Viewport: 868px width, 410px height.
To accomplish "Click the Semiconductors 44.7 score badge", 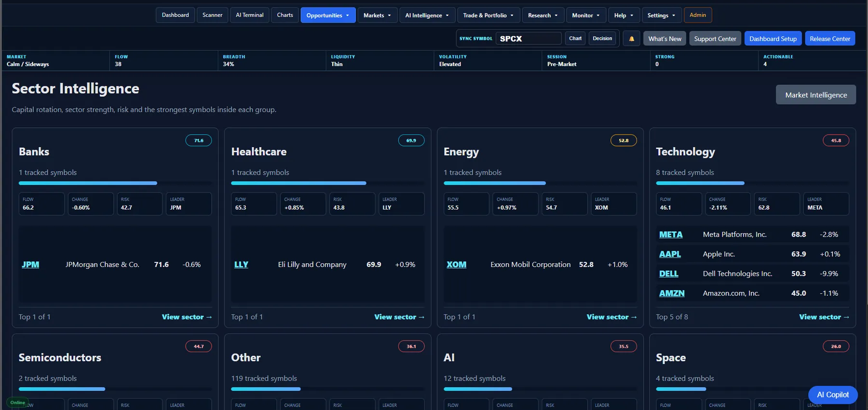I will tap(199, 346).
